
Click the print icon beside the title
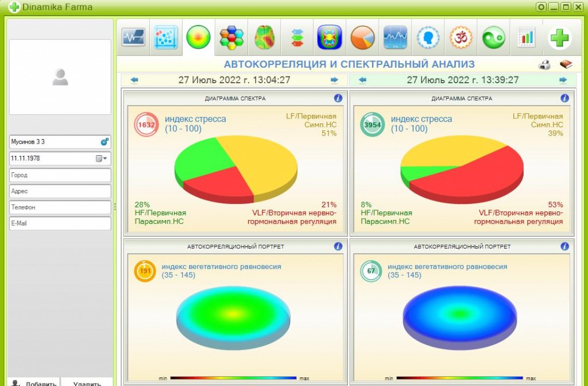(544, 64)
